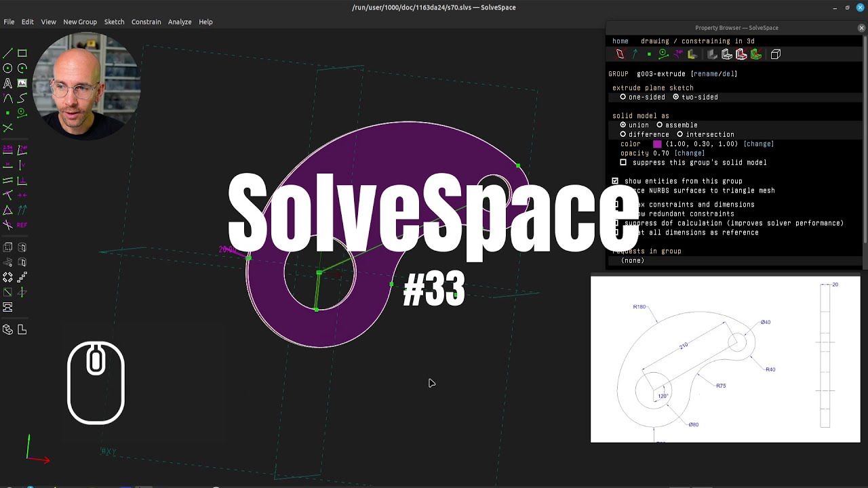Screen dimensions: 868x488
Task: Open the Help menu
Action: tap(205, 22)
